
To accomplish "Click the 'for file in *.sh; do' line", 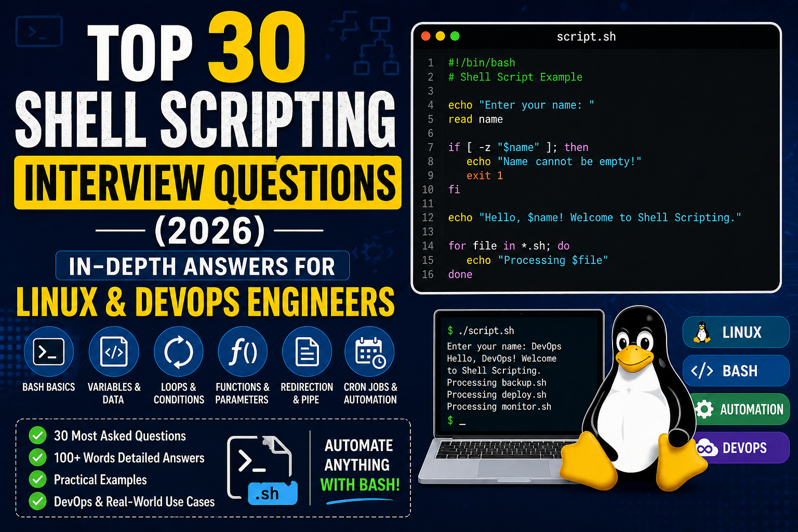I will (x=509, y=246).
